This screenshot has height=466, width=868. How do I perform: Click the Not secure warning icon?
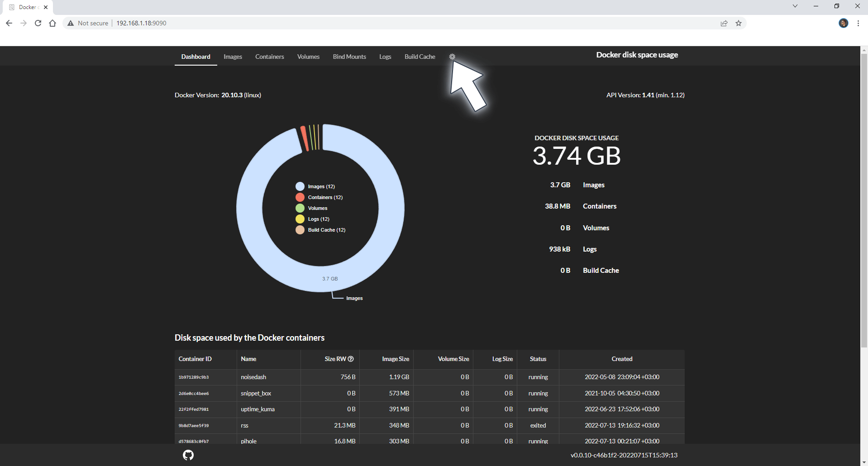(71, 23)
